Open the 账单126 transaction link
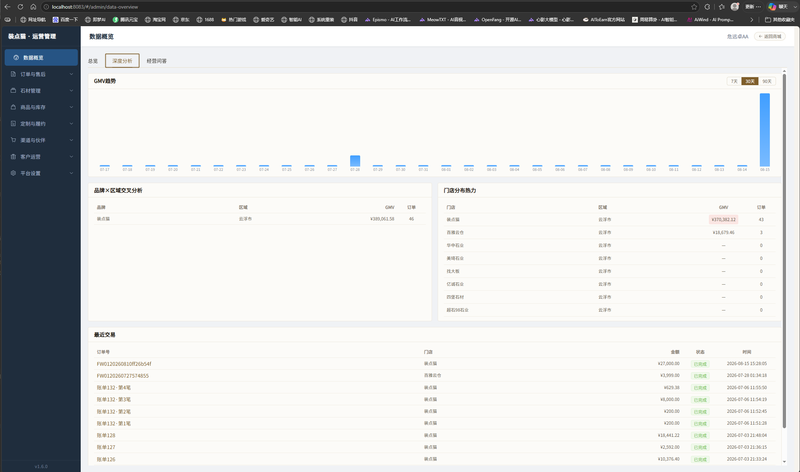This screenshot has width=800, height=472. (x=106, y=459)
